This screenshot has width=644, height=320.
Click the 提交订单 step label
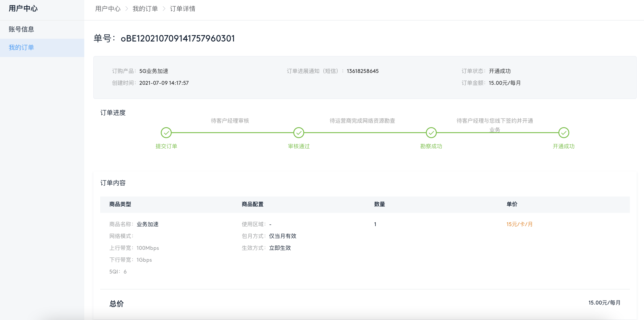click(x=166, y=146)
